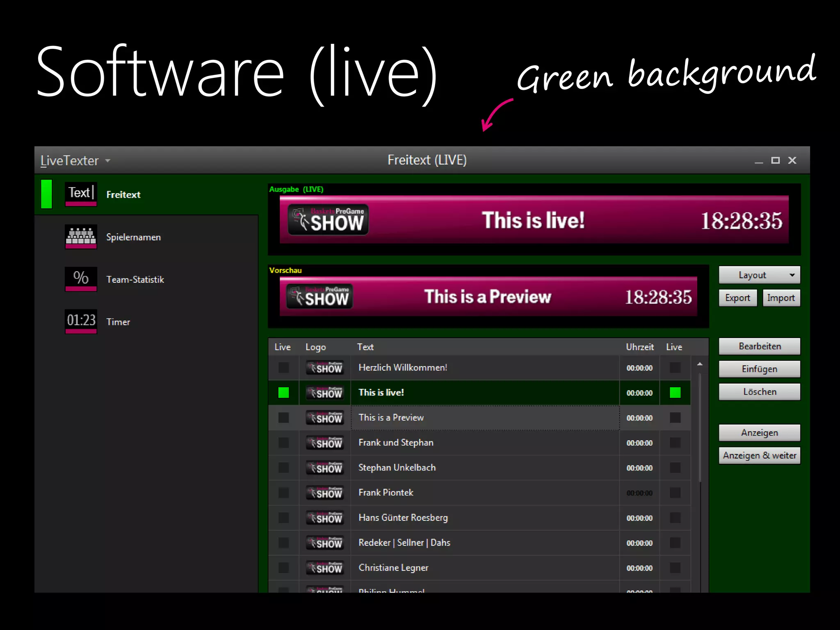This screenshot has height=630, width=840.
Task: Toggle left green Live box for This is live!
Action: point(283,393)
